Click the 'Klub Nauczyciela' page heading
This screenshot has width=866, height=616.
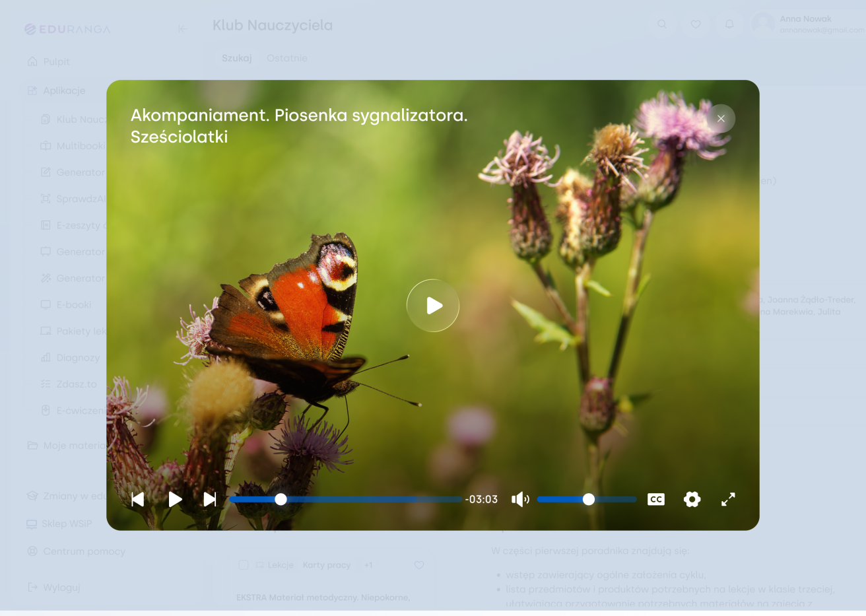point(273,25)
